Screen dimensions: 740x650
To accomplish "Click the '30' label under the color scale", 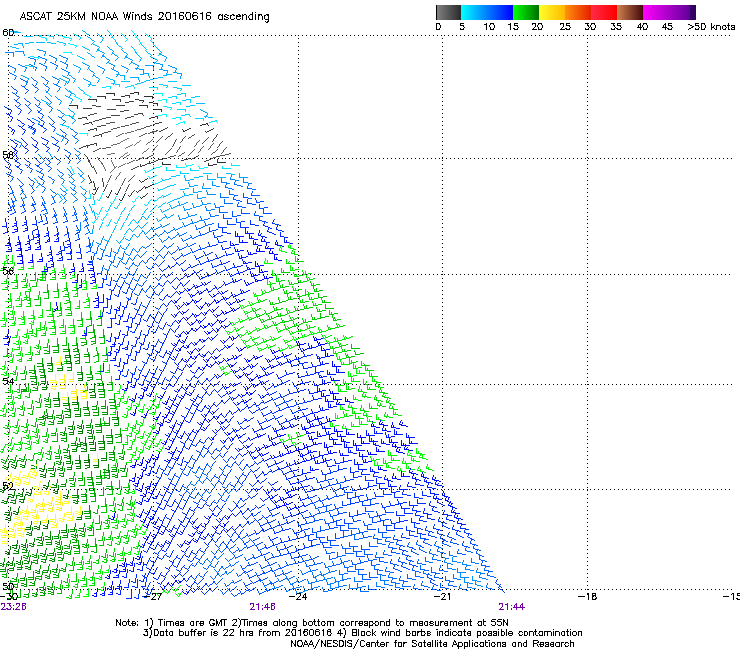I will click(x=590, y=27).
